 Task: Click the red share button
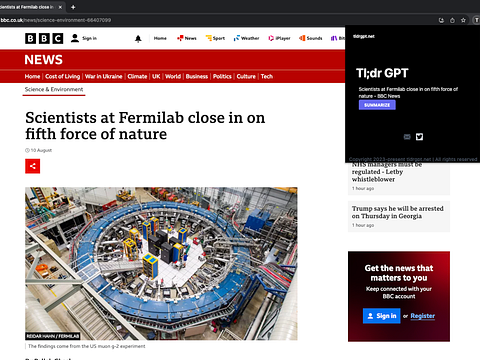point(32,166)
